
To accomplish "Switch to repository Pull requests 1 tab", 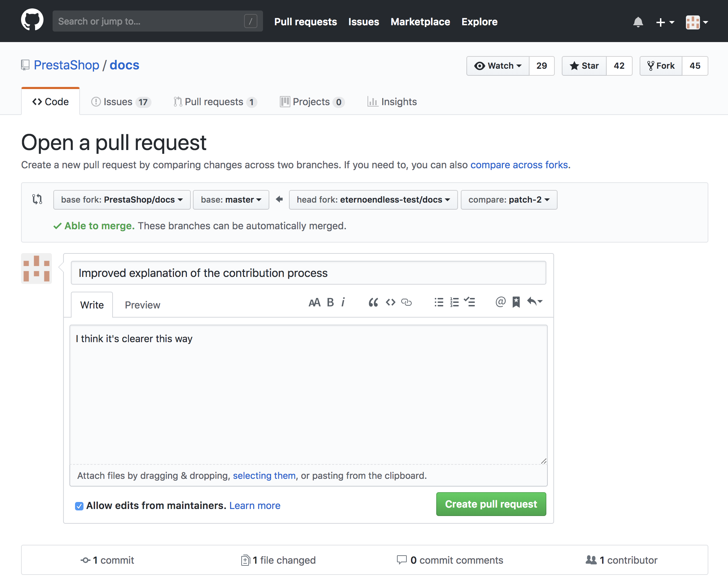I will [215, 102].
